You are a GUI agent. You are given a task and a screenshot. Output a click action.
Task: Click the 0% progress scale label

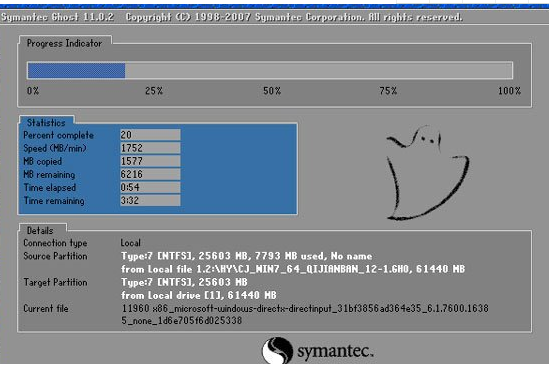coord(33,91)
